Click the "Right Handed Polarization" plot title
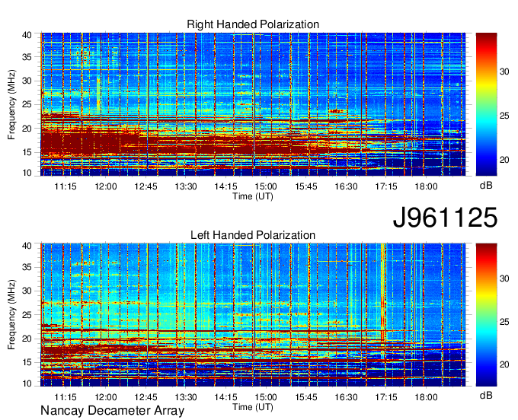Image resolution: width=518 pixels, height=420 pixels. coord(253,24)
